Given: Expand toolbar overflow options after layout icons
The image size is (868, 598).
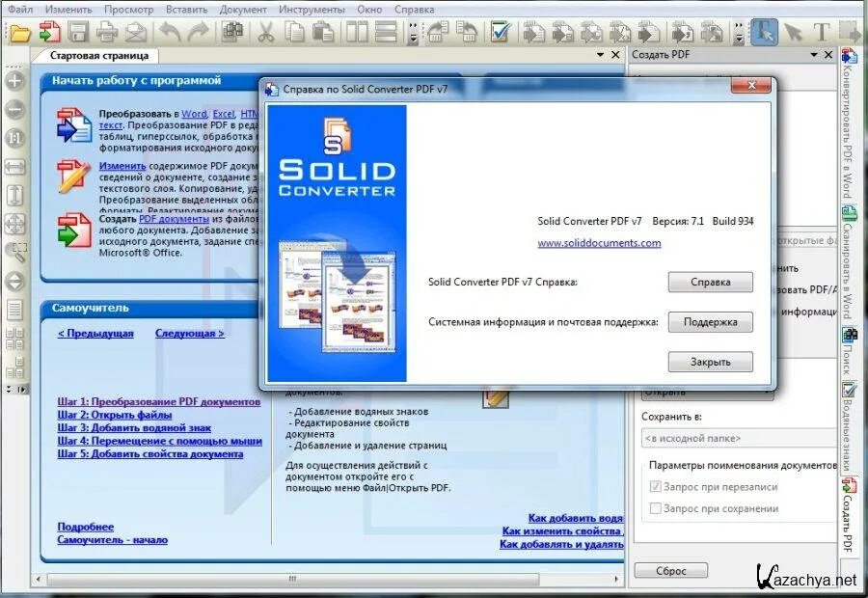Looking at the screenshot, I should [x=414, y=33].
